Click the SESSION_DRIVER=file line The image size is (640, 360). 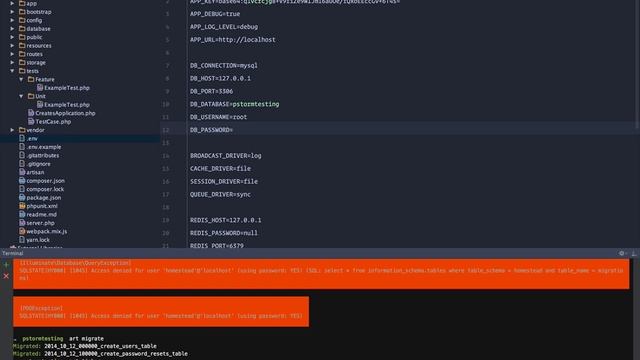(224, 182)
